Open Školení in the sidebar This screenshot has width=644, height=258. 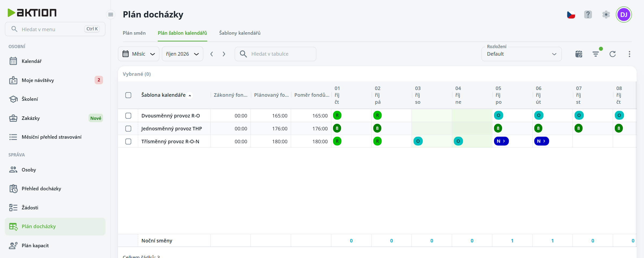[x=55, y=99]
